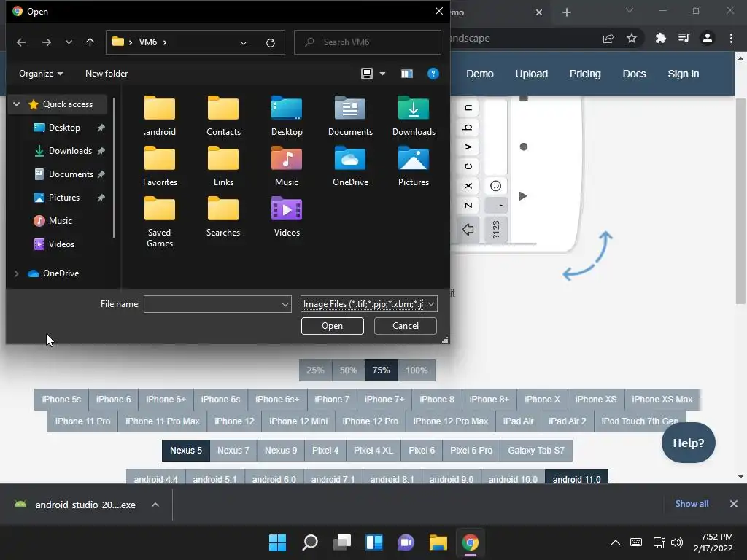Open File Explorer from taskbar
747x560 pixels.
click(x=438, y=542)
